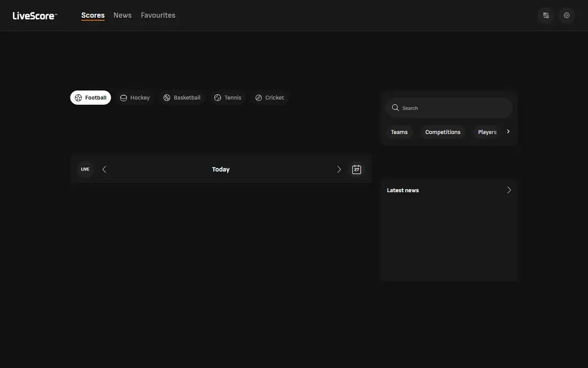This screenshot has width=588, height=368.
Task: Open the calendar date picker
Action: (x=357, y=170)
